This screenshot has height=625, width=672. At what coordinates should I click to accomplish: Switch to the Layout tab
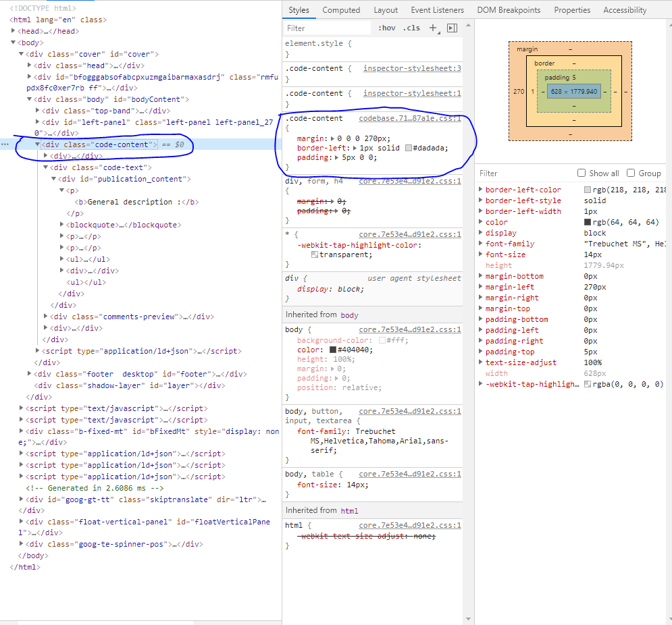point(386,9)
